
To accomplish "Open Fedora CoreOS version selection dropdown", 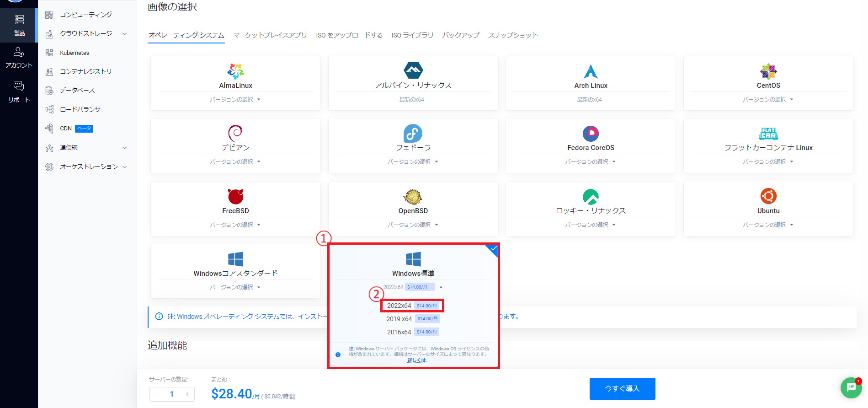I will 590,161.
